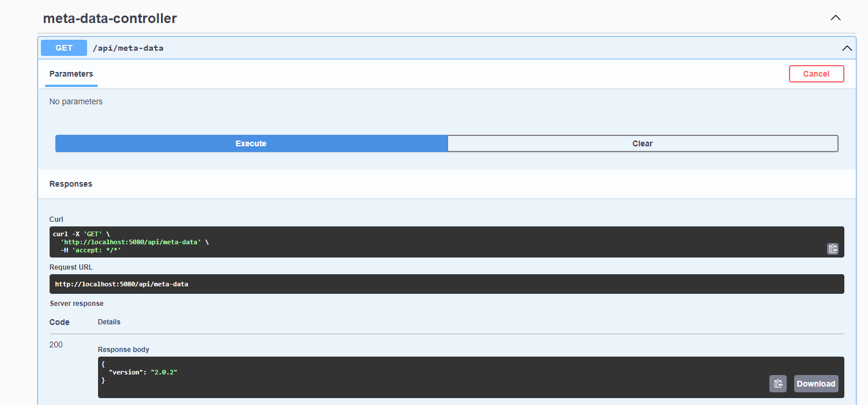Click the chevron on the operation header

click(847, 48)
